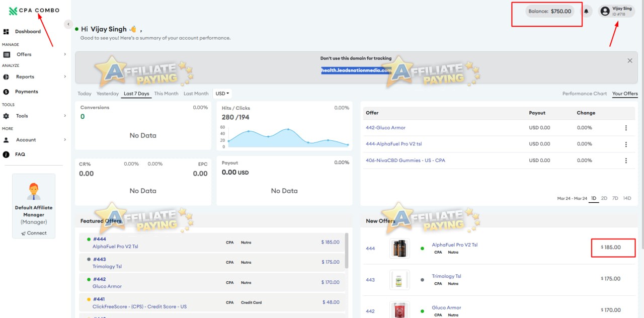Select the Last 7 Days tab
The height and width of the screenshot is (318, 644).
coord(136,94)
